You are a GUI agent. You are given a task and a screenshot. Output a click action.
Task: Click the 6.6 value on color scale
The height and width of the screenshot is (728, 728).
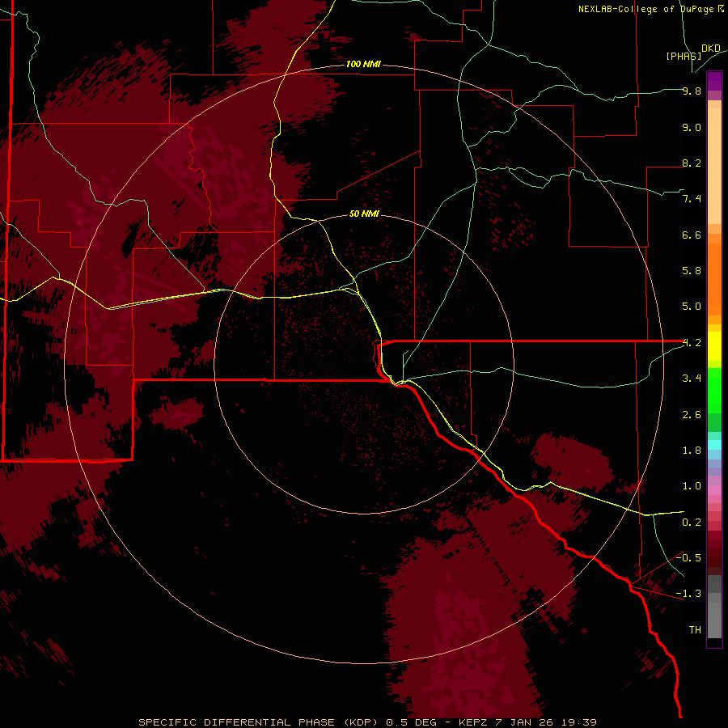692,235
